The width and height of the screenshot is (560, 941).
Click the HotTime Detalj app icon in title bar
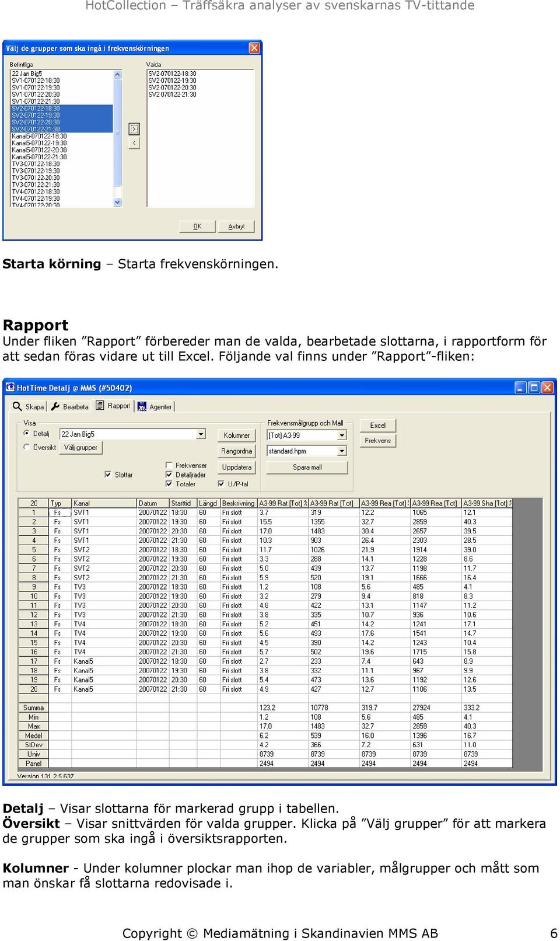click(10, 387)
